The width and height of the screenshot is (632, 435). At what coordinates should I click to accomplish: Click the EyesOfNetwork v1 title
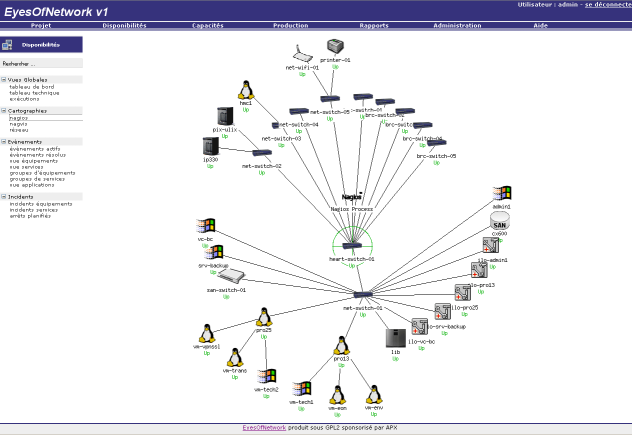coord(56,12)
